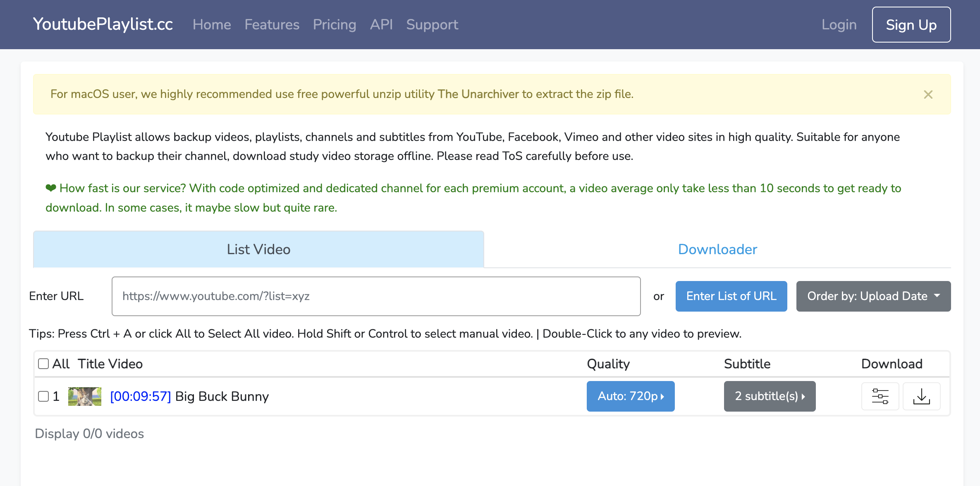Tick the All select checkbox
The width and height of the screenshot is (980, 486).
coord(43,364)
